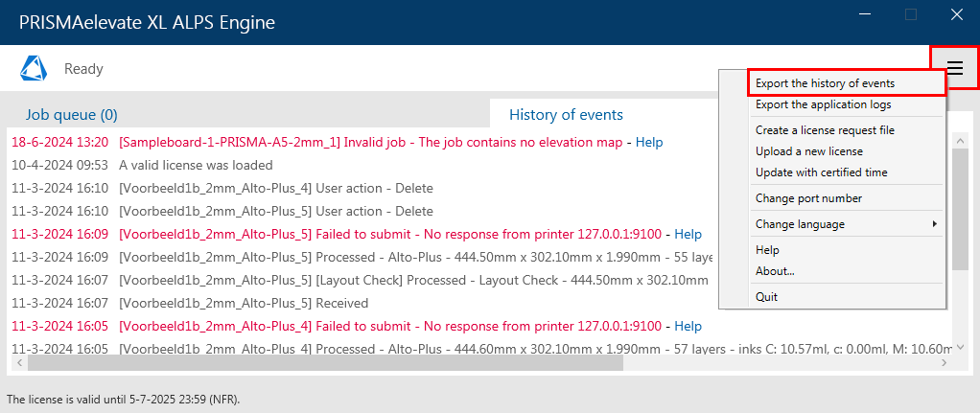The width and height of the screenshot is (980, 413).
Task: Click the PRISMAelevate logo icon
Action: pyautogui.click(x=34, y=68)
